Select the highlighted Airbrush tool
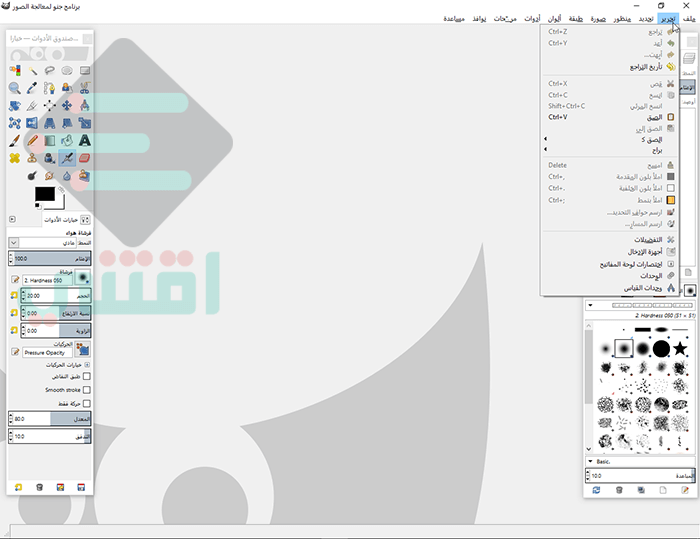This screenshot has width=700, height=539. tap(67, 158)
